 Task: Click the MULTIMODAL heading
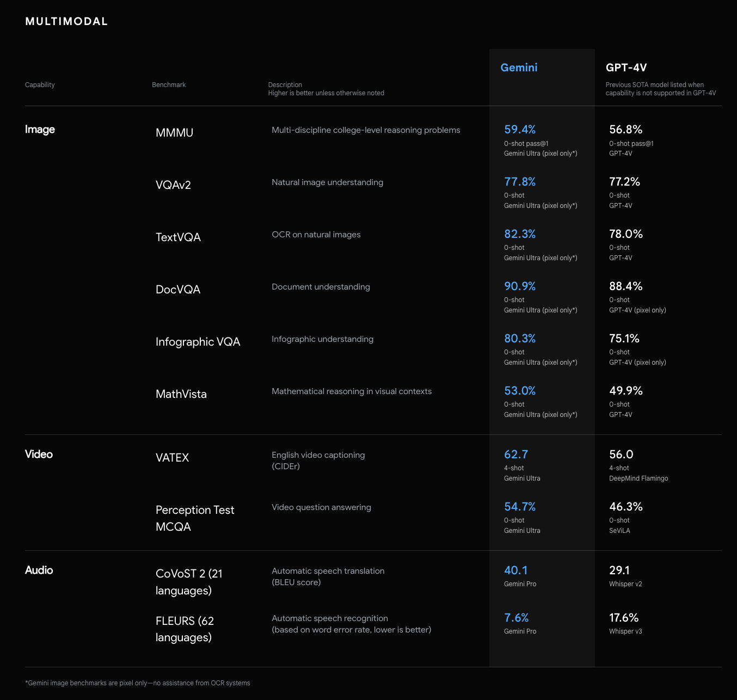tap(66, 21)
